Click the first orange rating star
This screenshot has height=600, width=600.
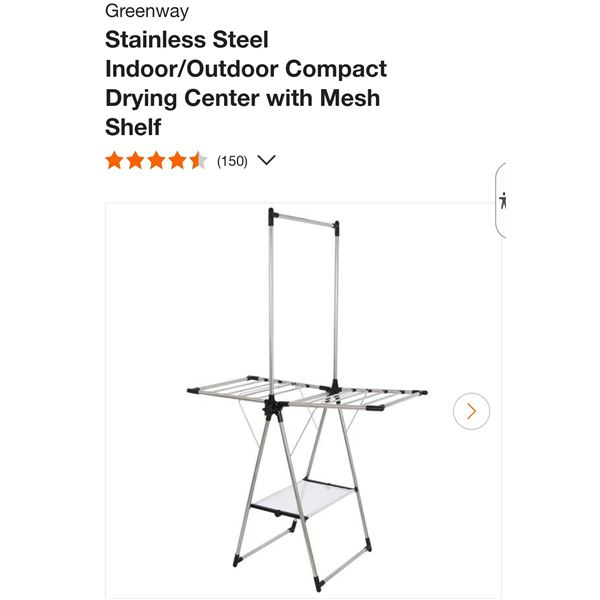(114, 160)
